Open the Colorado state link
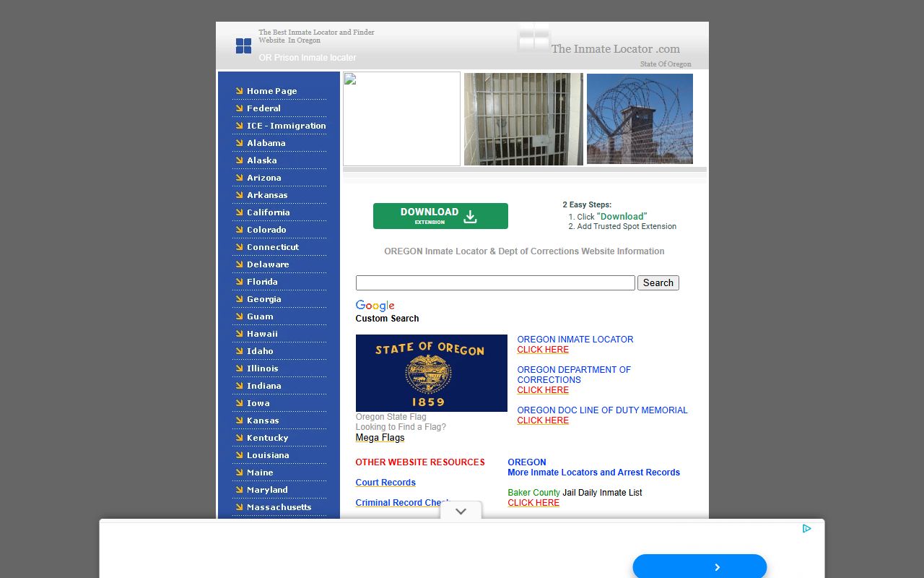Screen dimensions: 924x578 pyautogui.click(x=266, y=230)
